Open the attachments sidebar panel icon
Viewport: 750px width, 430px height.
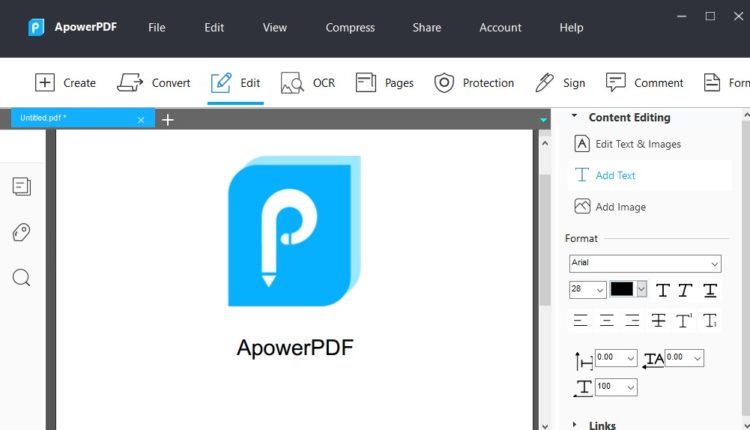click(x=22, y=232)
